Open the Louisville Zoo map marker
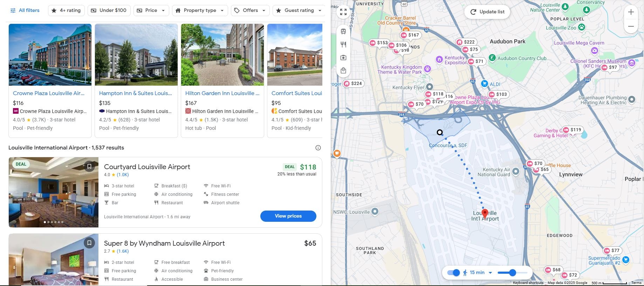Viewport: 644px width, 286px height. pyautogui.click(x=582, y=27)
